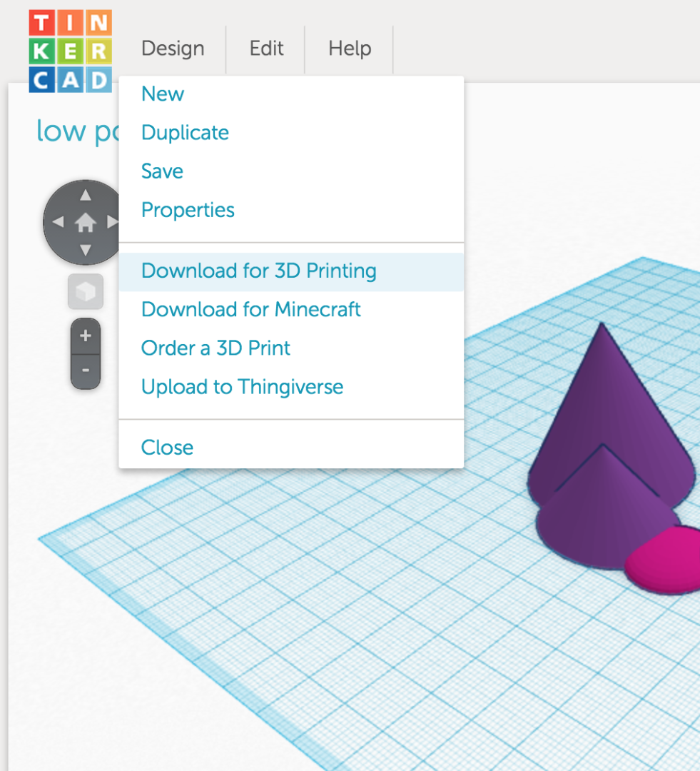Zoom in with plus button
700x771 pixels.
point(86,336)
